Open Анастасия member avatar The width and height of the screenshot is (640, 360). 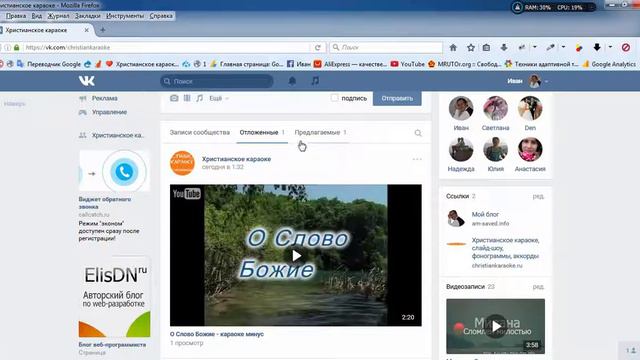point(530,149)
